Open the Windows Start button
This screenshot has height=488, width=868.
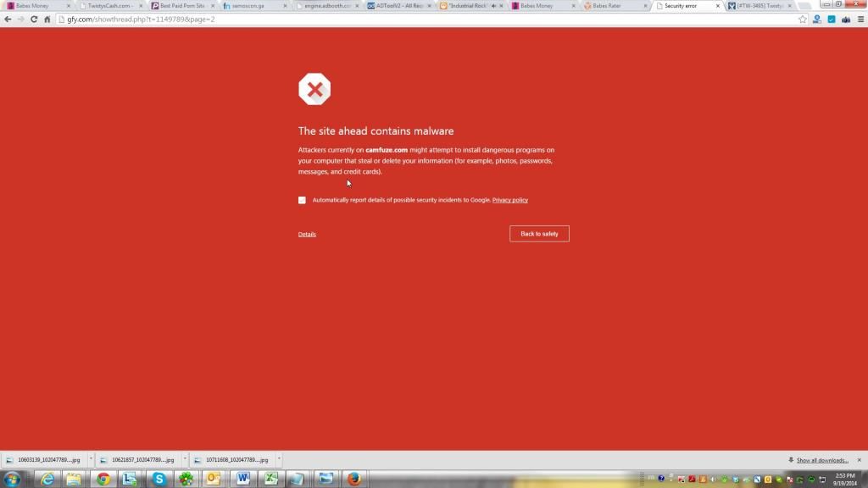12,480
